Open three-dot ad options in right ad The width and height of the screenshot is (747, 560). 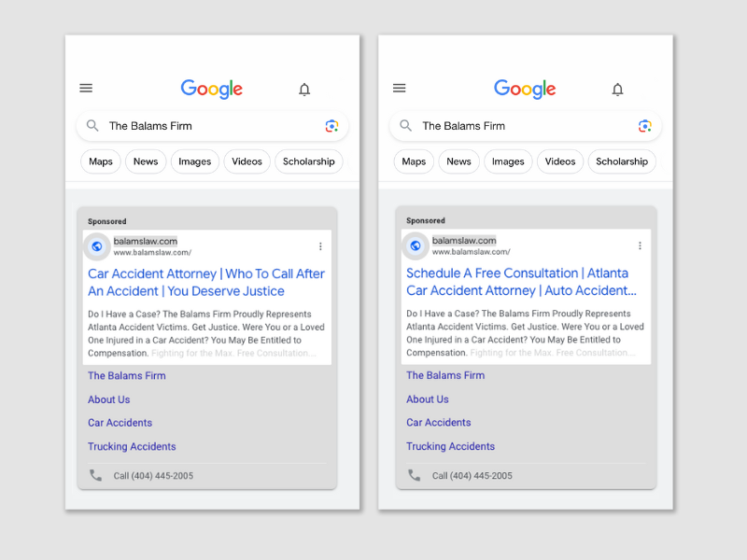pyautogui.click(x=640, y=246)
